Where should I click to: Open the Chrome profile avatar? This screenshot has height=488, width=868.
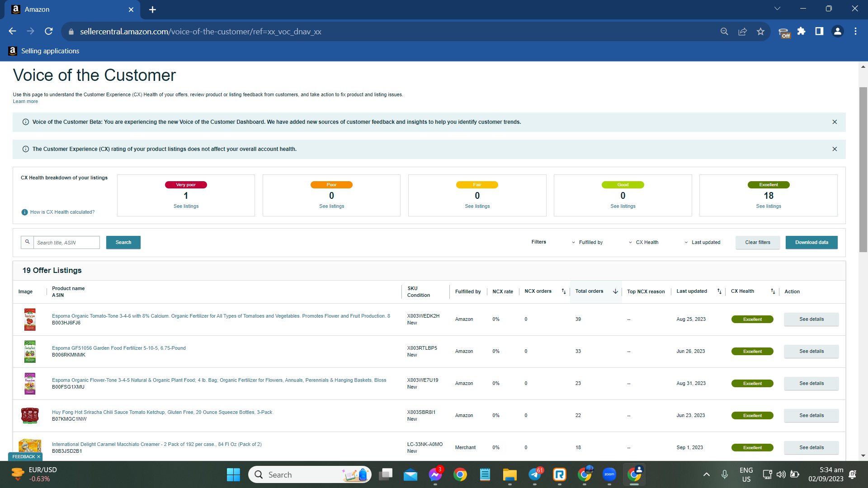(x=837, y=31)
